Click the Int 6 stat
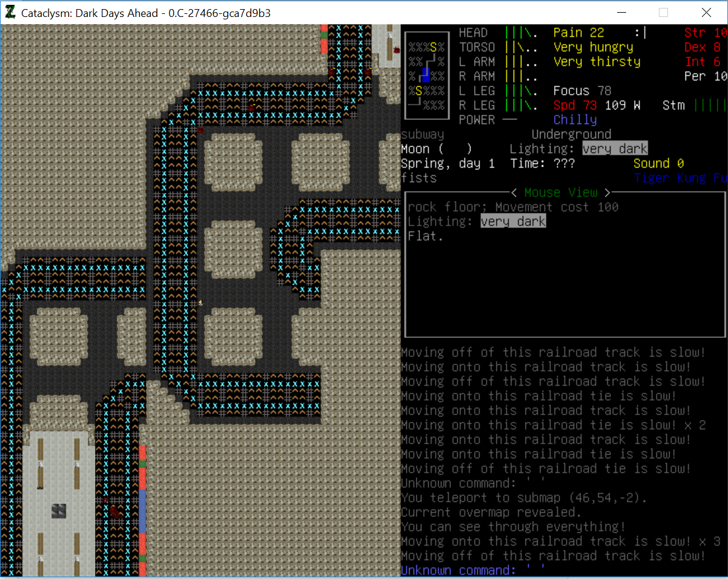 (703, 62)
